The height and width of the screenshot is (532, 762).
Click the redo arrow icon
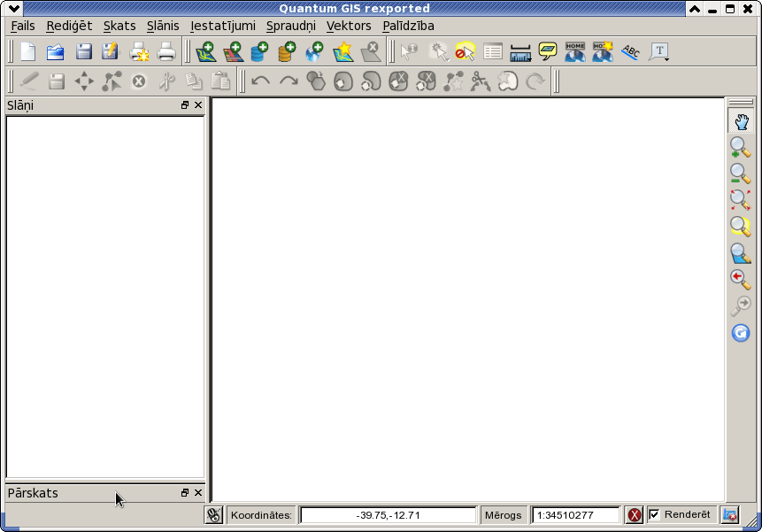(x=289, y=81)
